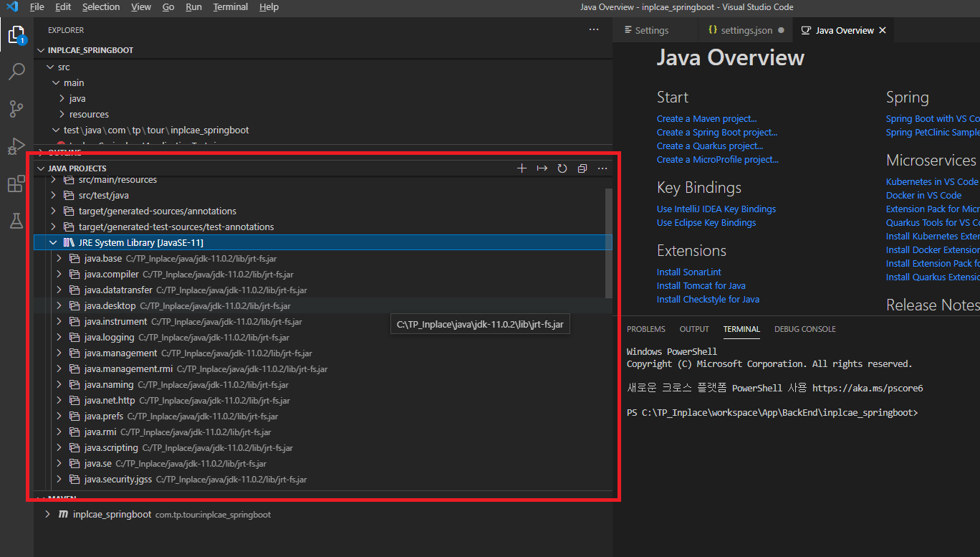
Task: Click Create a Spring Boot project link
Action: [717, 133]
